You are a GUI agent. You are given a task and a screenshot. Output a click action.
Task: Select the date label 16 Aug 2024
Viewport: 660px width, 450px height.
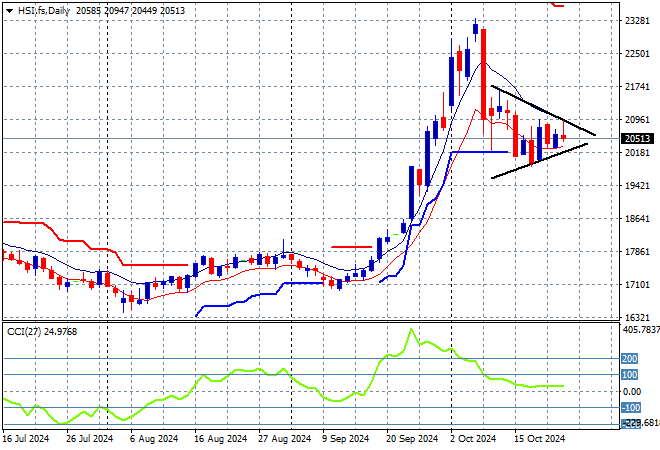tap(221, 439)
